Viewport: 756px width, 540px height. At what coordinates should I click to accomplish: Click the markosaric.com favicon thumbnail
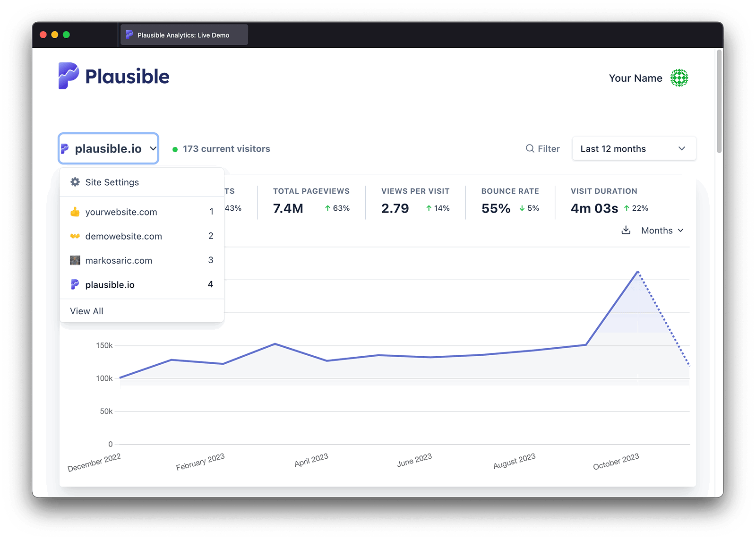pyautogui.click(x=75, y=260)
